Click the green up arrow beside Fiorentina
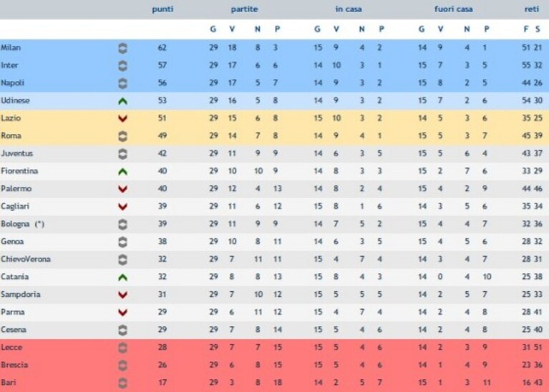The width and height of the screenshot is (549, 392). click(122, 172)
